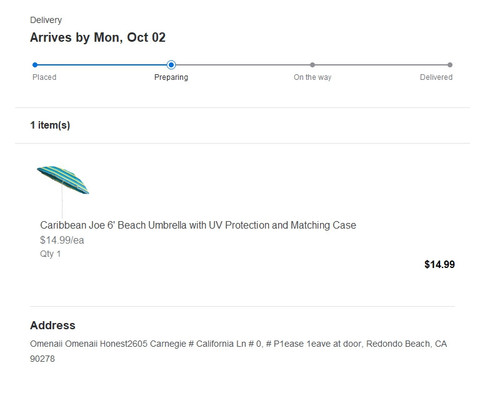
Task: Click the Qty 1 quantity text
Action: pos(50,254)
